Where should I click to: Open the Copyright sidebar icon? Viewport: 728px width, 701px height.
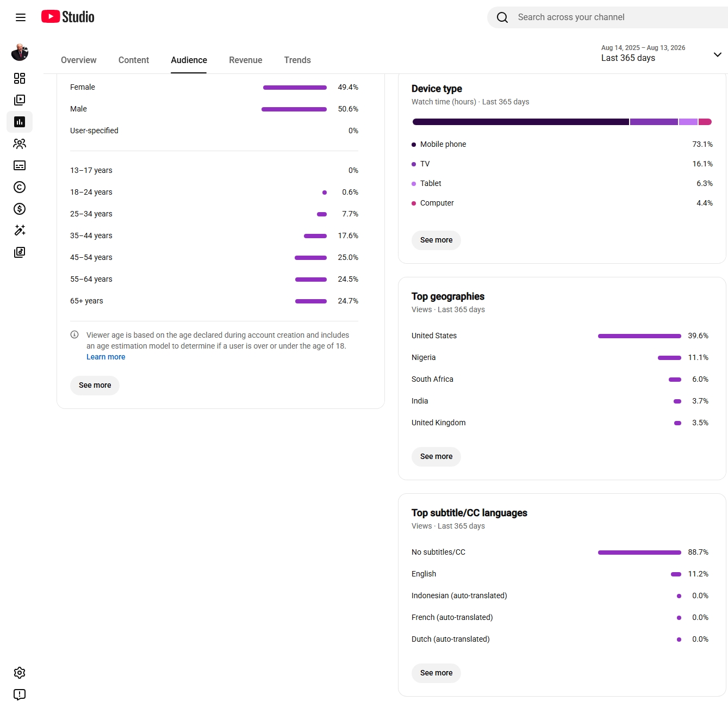tap(20, 187)
